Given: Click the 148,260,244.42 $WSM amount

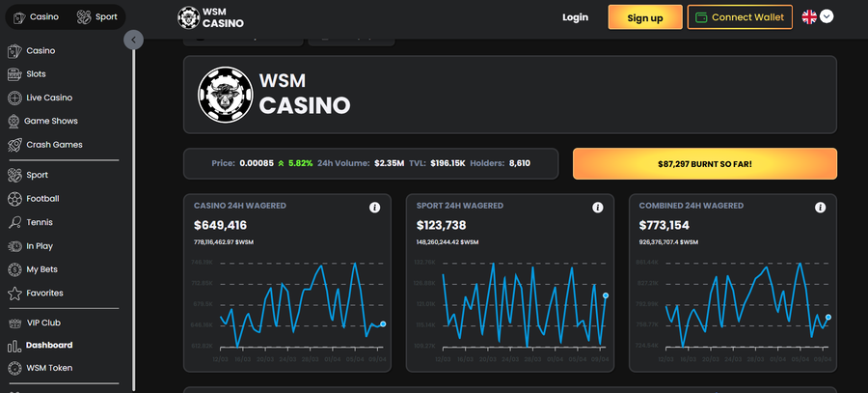Looking at the screenshot, I should click(x=448, y=242).
